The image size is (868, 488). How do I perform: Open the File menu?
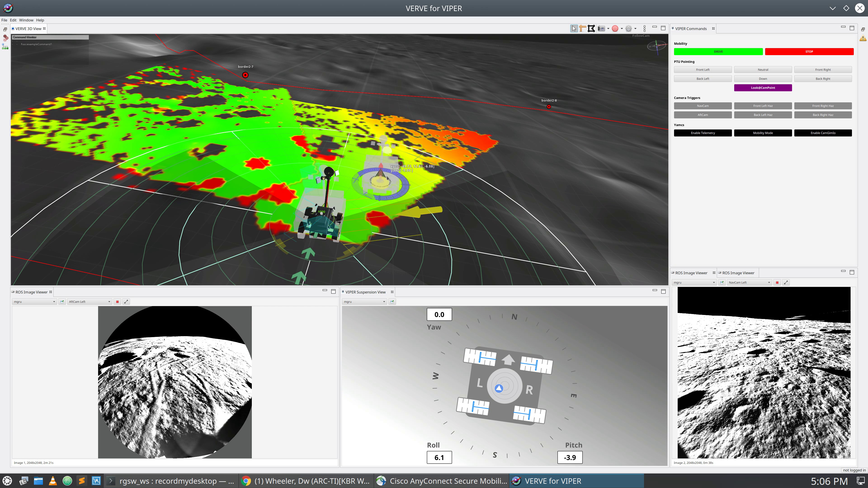point(4,20)
